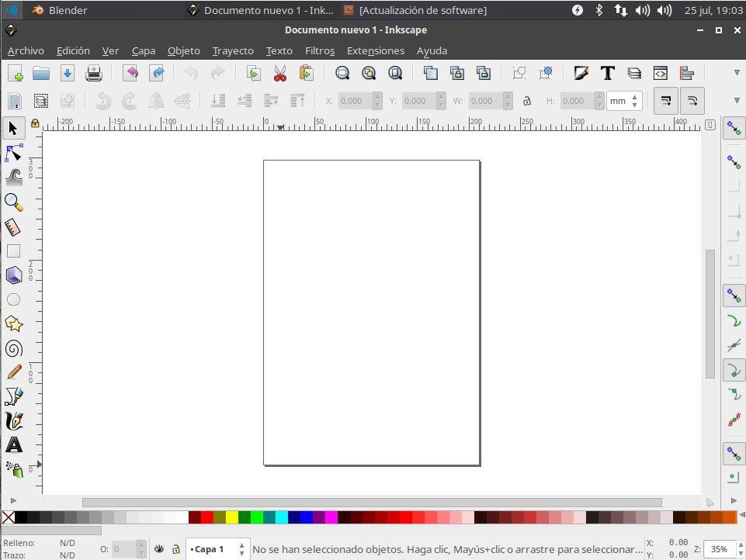Activate the Rectangle tool
Image resolution: width=746 pixels, height=560 pixels.
point(12,251)
